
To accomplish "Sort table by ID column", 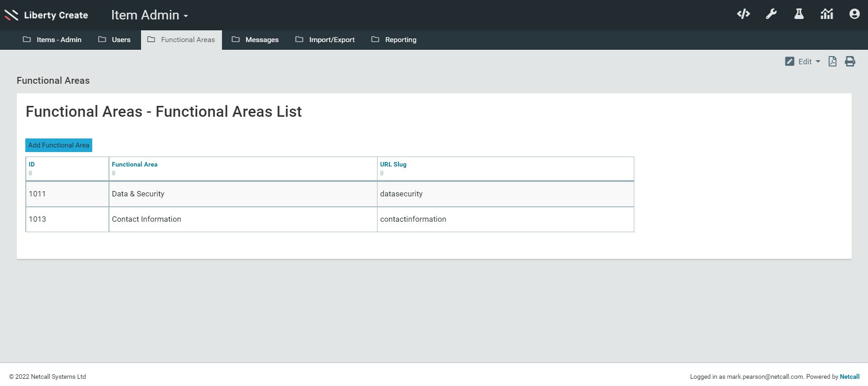I will (x=32, y=165).
